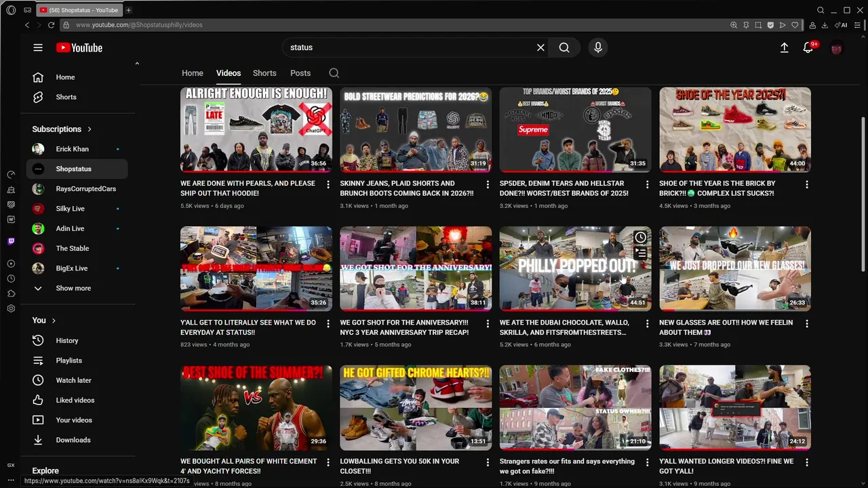Start voice search with the microphone
This screenshot has height=488, width=868.
(597, 47)
